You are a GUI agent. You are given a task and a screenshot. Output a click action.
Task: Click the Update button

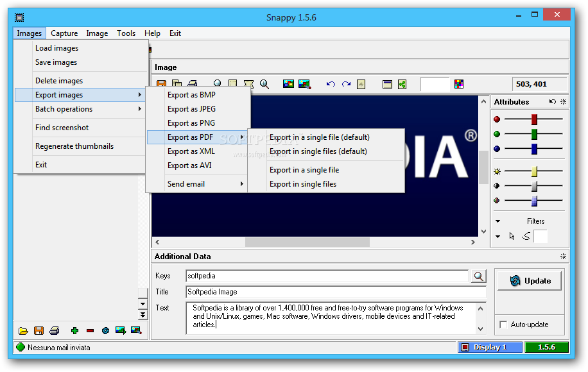coord(529,280)
